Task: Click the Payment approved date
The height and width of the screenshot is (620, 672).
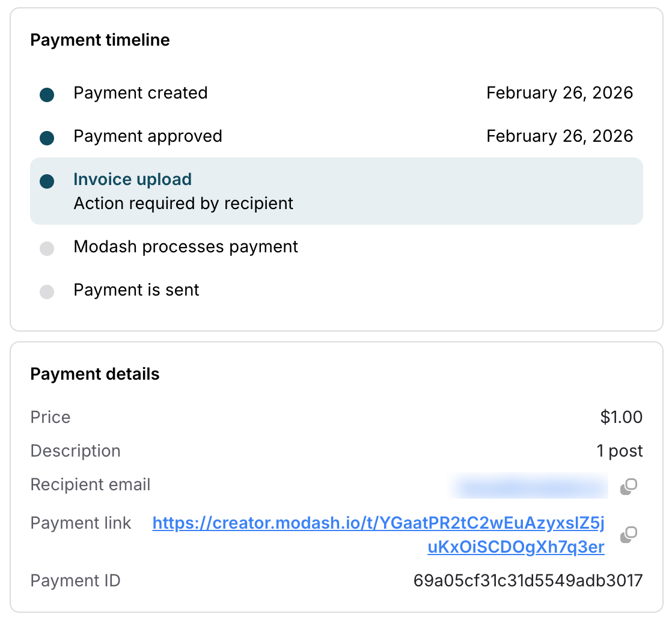Action: point(559,136)
